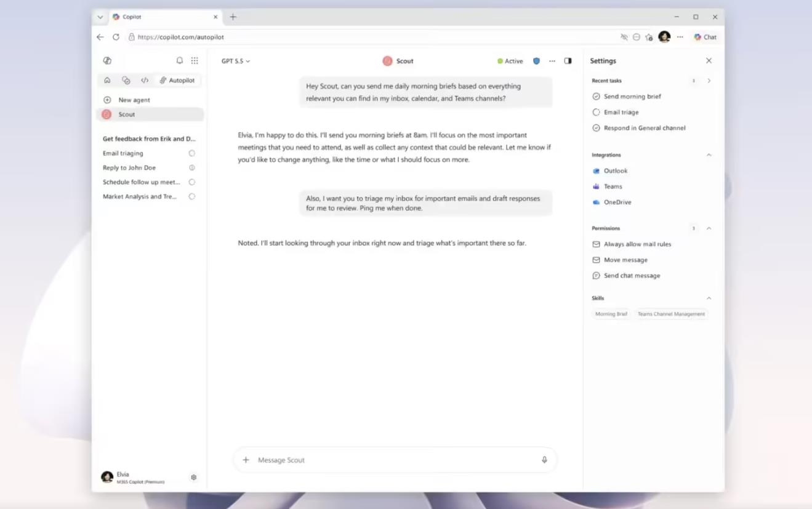Screen dimensions: 812x509
Task: Open browser settings and more menu
Action: coord(680,37)
